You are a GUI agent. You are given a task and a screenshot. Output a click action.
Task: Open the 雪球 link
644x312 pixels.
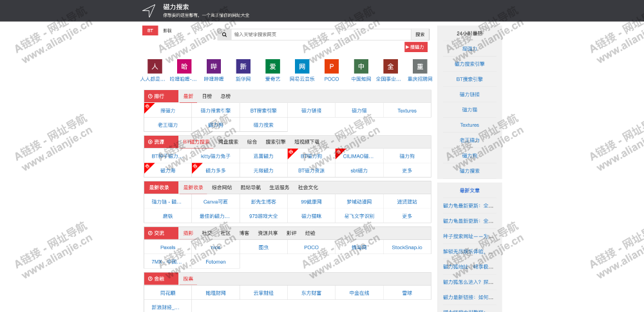click(x=407, y=293)
